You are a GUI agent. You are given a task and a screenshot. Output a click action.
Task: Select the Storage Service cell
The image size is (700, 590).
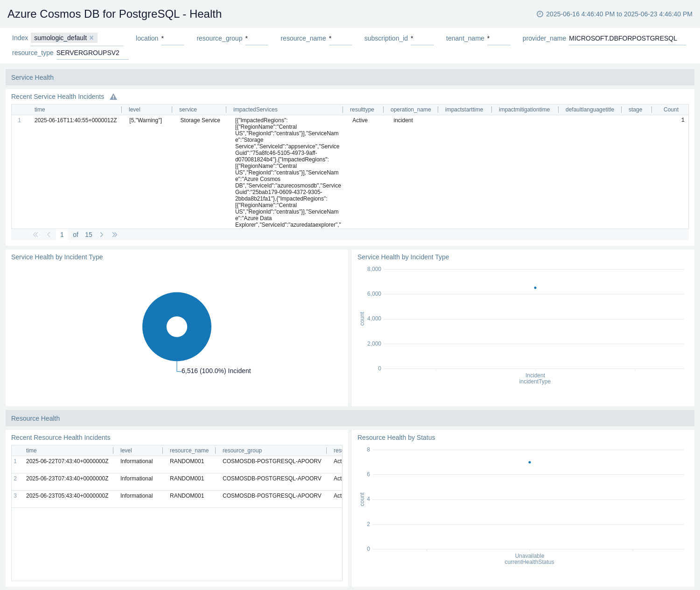200,120
